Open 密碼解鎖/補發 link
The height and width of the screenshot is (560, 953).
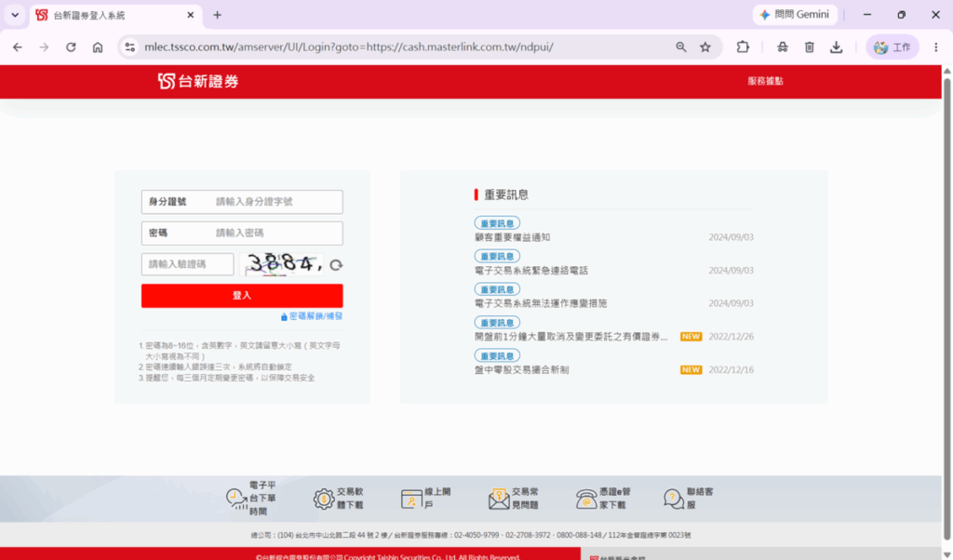(x=315, y=316)
